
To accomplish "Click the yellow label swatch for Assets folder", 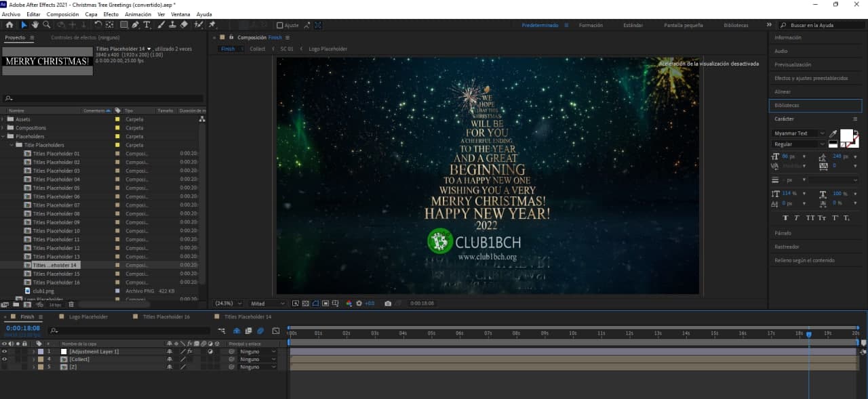I will (117, 119).
